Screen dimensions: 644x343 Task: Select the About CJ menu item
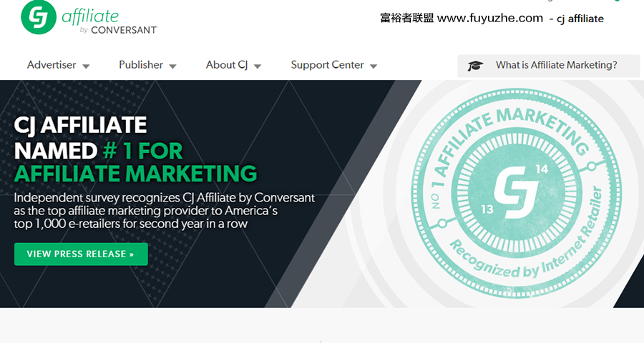(x=227, y=65)
